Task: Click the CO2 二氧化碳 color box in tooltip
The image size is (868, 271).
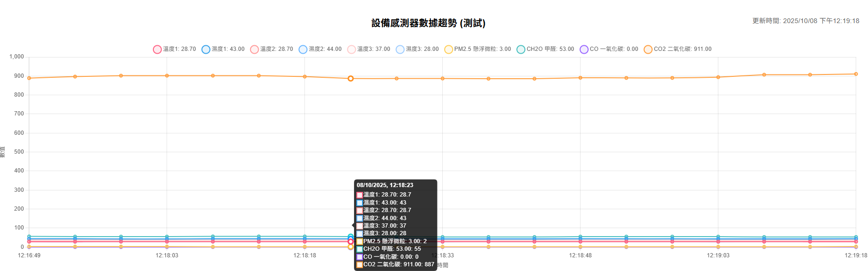Action: (360, 265)
